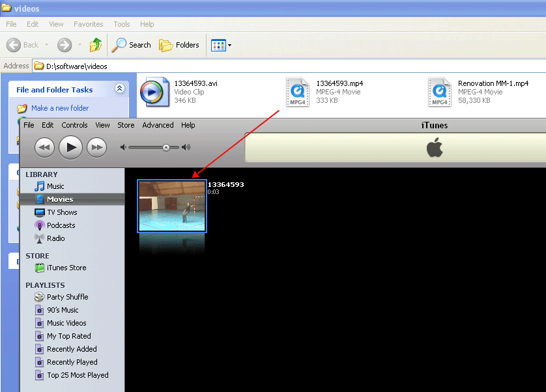Open the iTunes View menu
The height and width of the screenshot is (392, 546).
pos(102,125)
